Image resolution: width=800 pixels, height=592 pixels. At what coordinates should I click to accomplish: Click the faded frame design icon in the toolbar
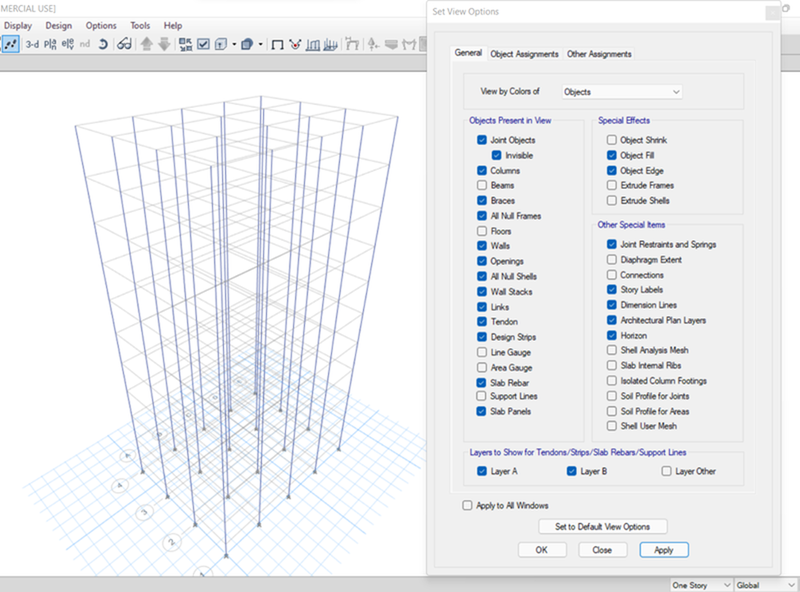(352, 44)
